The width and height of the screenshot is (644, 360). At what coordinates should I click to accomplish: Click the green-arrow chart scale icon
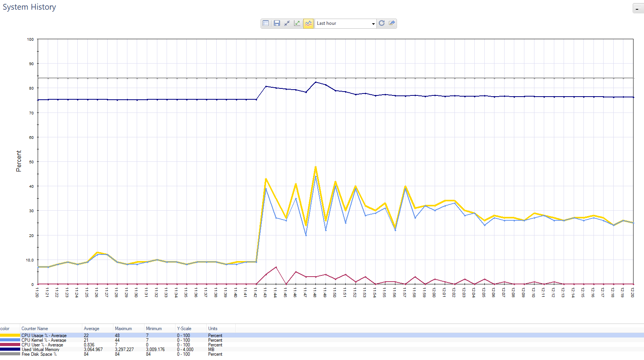297,23
